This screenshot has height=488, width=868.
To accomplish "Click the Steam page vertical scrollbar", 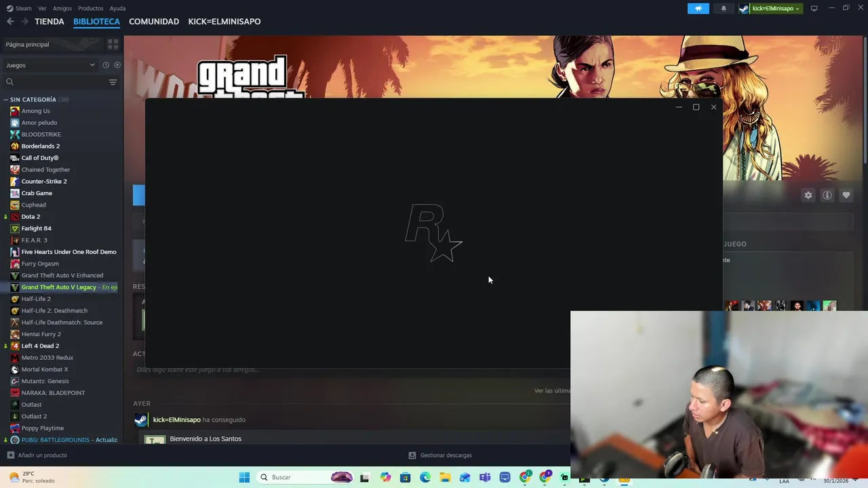I will click(x=865, y=102).
